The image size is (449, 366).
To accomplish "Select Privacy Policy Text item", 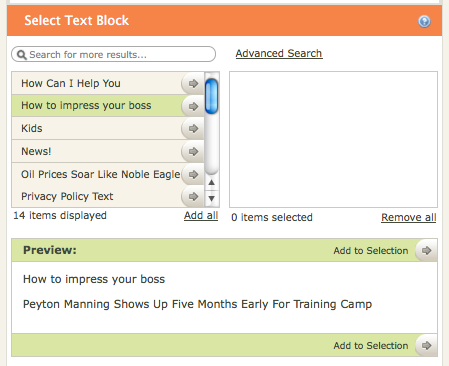I will pyautogui.click(x=97, y=196).
